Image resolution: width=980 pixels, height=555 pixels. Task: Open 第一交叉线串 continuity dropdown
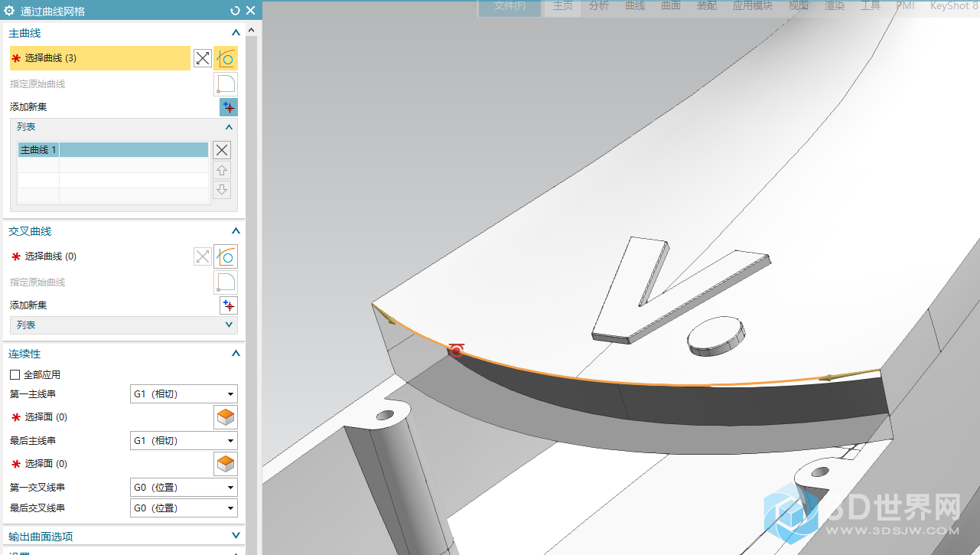[x=184, y=488]
